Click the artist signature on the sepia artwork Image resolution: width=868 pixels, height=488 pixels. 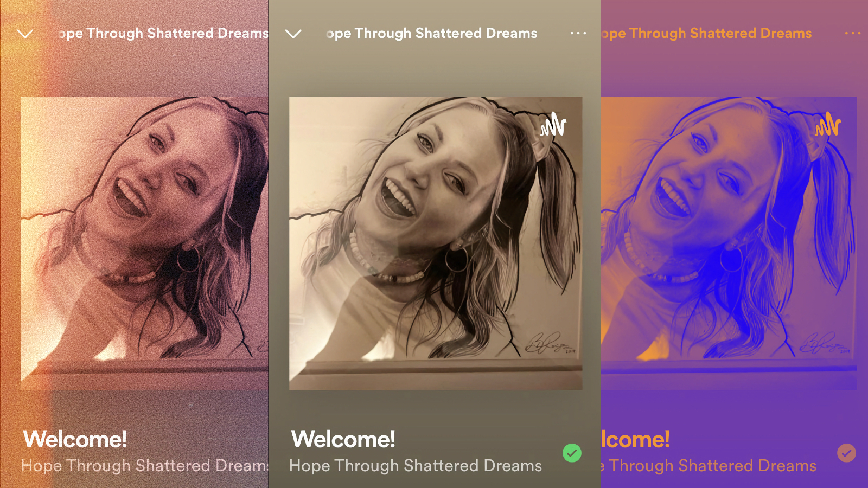click(x=551, y=343)
